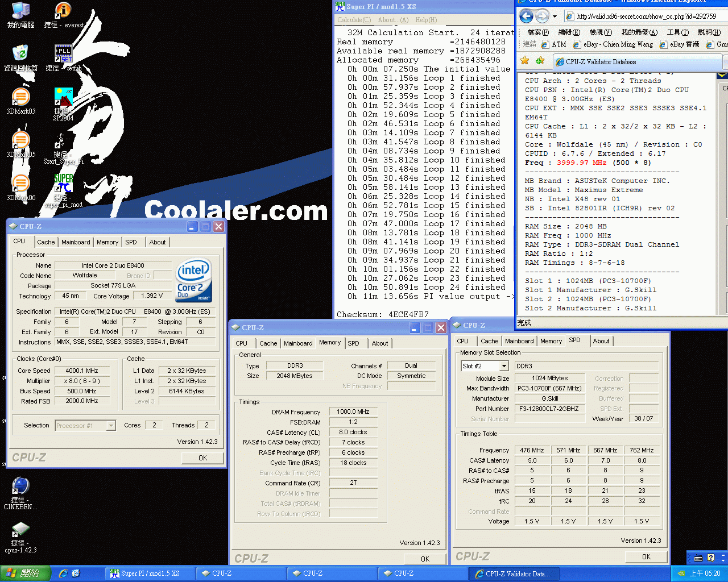The height and width of the screenshot is (582, 728).
Task: Click the help question mark on the language bar
Action: click(x=710, y=558)
